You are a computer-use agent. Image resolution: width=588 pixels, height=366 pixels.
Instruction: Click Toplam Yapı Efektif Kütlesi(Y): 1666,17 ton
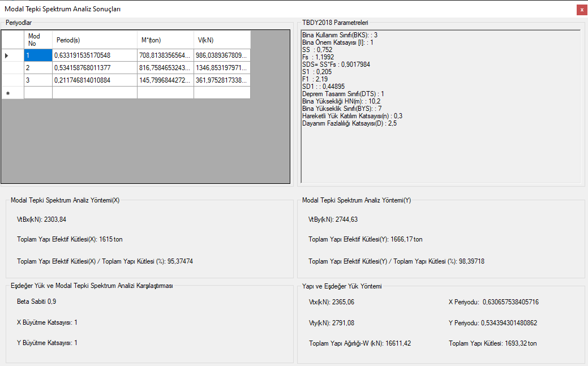coord(365,239)
